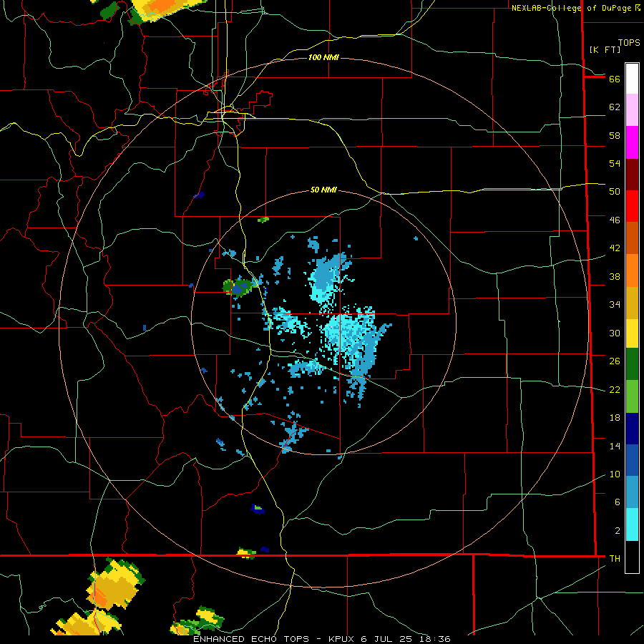This screenshot has width=644, height=644.
Task: Select the dark red legend swatch
Action: click(x=632, y=175)
